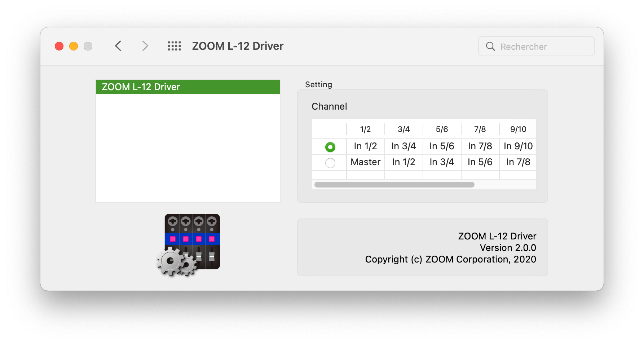Click the 7/8 column header
Screen dimensions: 644x344
[480, 129]
